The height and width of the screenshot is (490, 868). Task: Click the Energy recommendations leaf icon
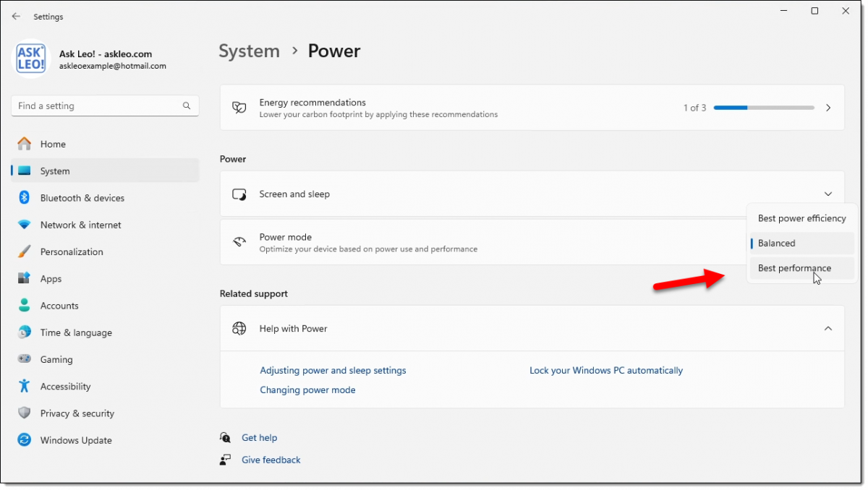pos(239,107)
